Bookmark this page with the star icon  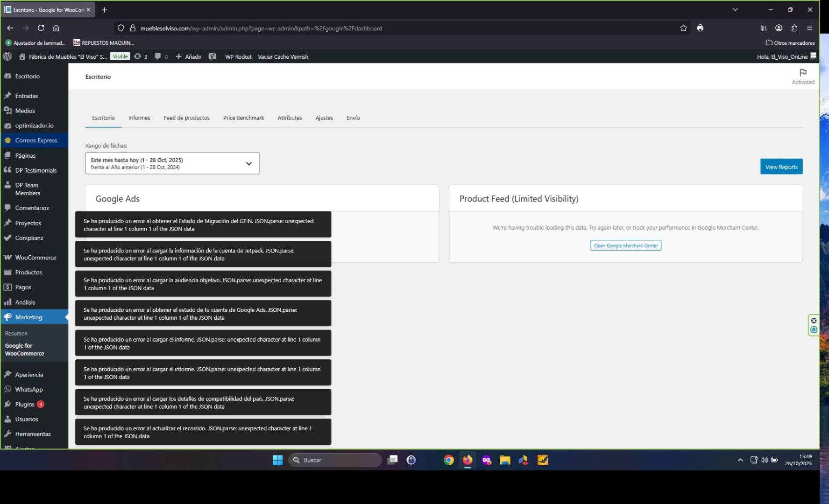[683, 28]
